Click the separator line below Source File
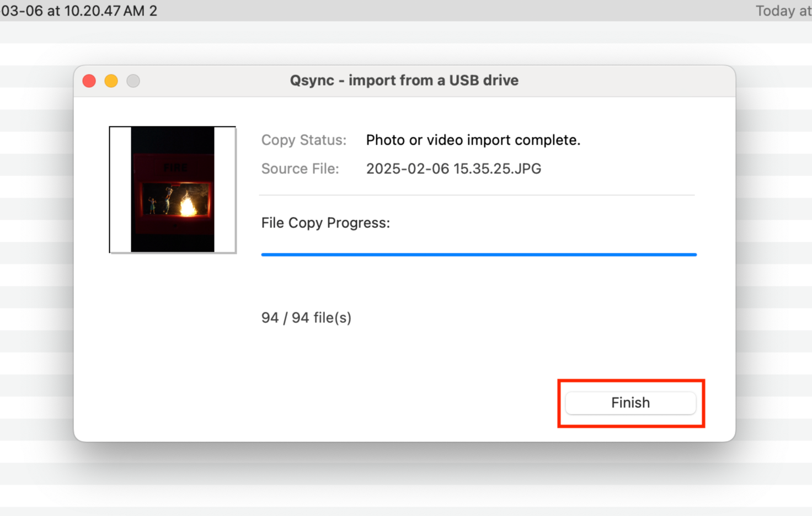 [477, 195]
